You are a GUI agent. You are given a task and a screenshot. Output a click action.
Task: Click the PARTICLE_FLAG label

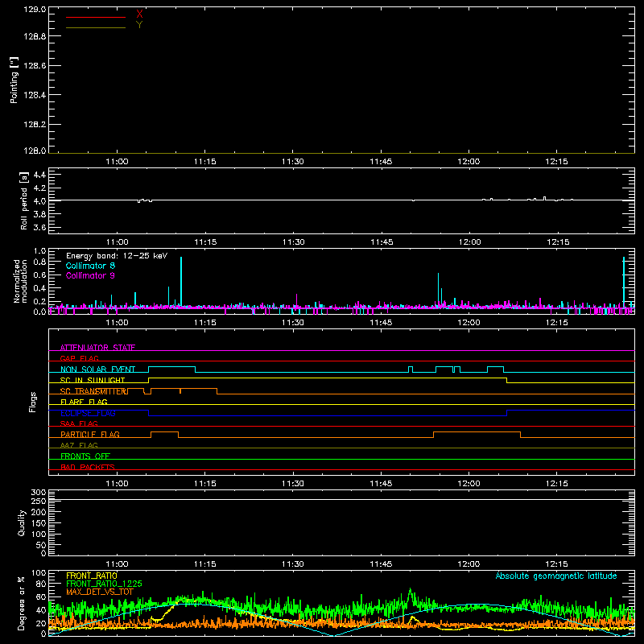click(89, 434)
